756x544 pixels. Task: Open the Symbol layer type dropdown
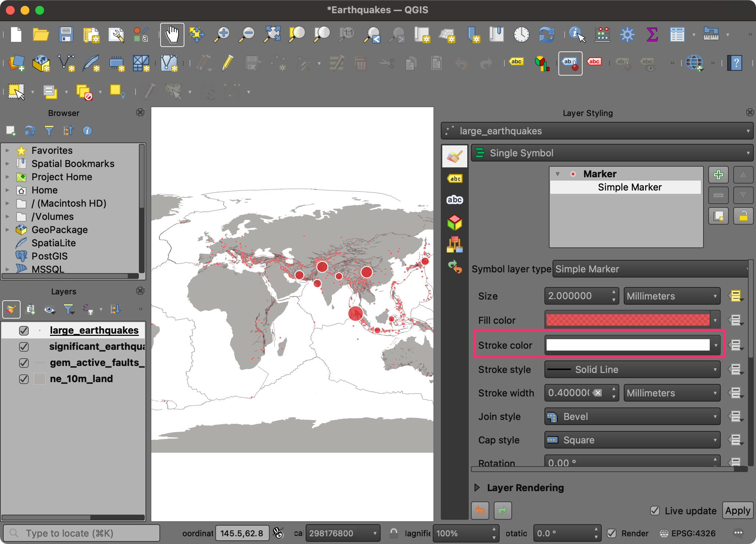651,269
